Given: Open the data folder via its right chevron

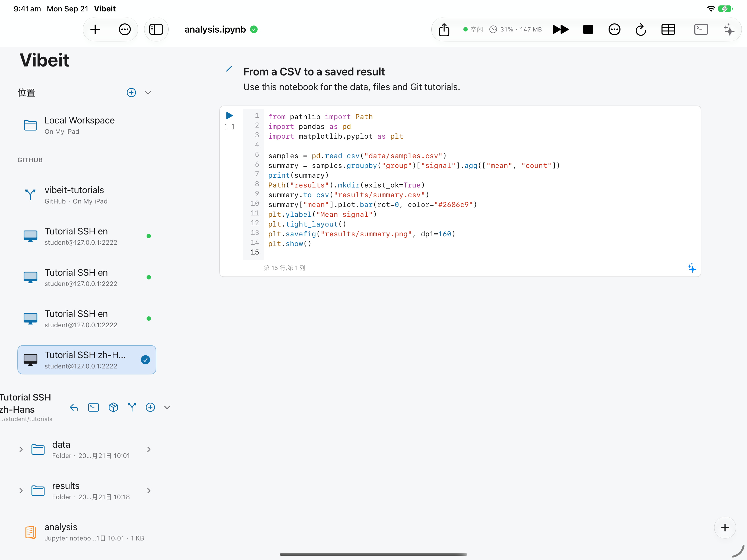Looking at the screenshot, I should click(x=149, y=450).
